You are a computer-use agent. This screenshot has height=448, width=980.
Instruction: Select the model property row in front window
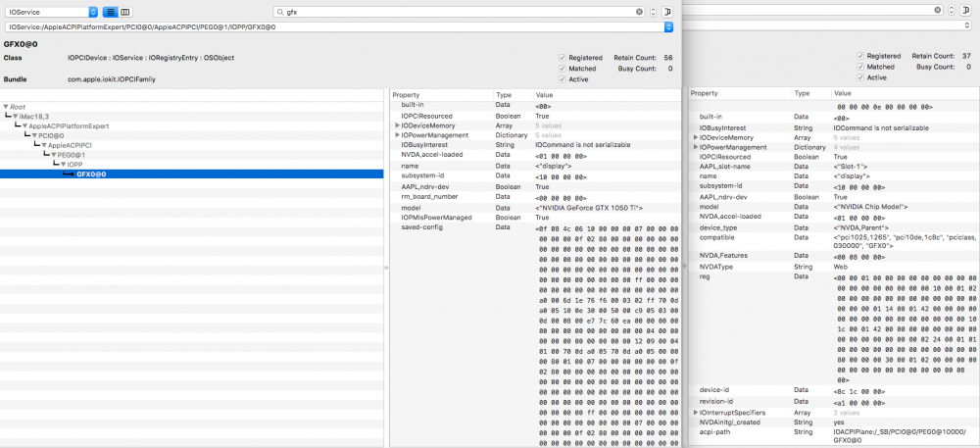535,208
